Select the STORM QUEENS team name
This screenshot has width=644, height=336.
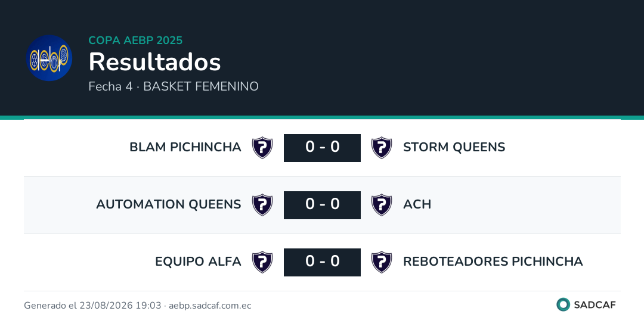click(454, 147)
